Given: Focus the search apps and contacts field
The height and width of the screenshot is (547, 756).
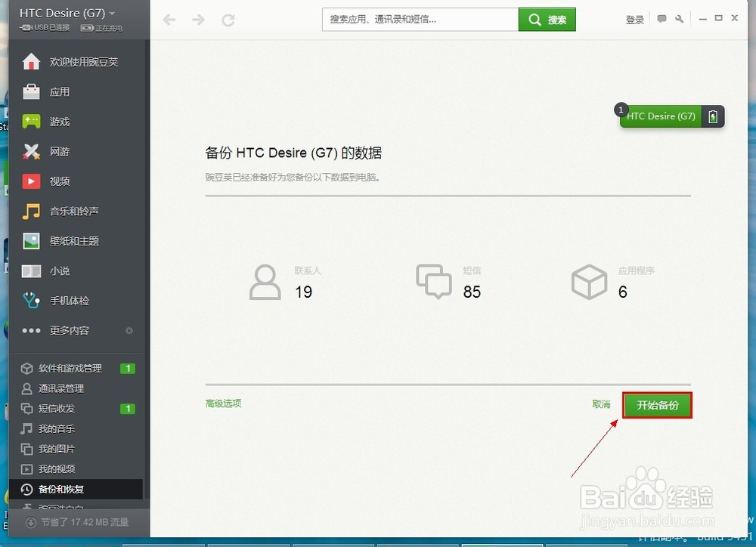Looking at the screenshot, I should [420, 20].
